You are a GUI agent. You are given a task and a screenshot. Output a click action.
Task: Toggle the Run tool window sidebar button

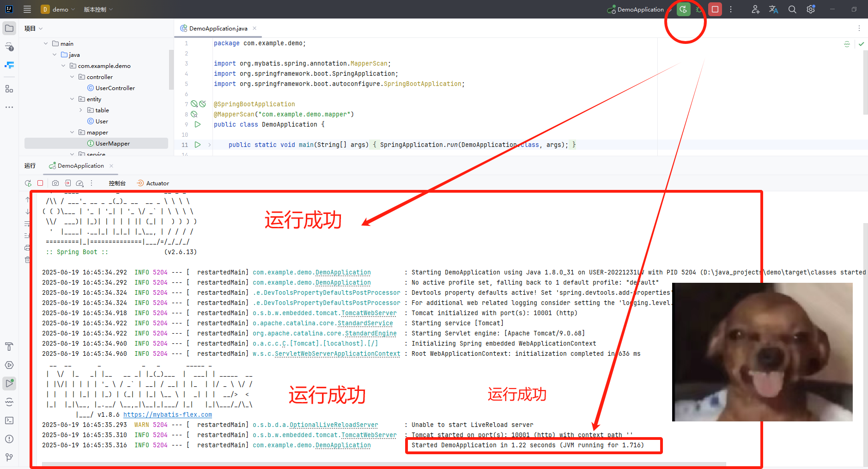[x=9, y=383]
